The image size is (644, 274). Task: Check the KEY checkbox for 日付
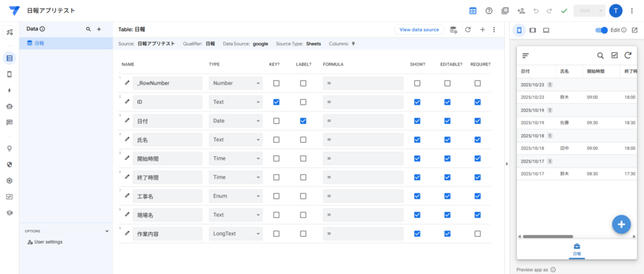(276, 120)
